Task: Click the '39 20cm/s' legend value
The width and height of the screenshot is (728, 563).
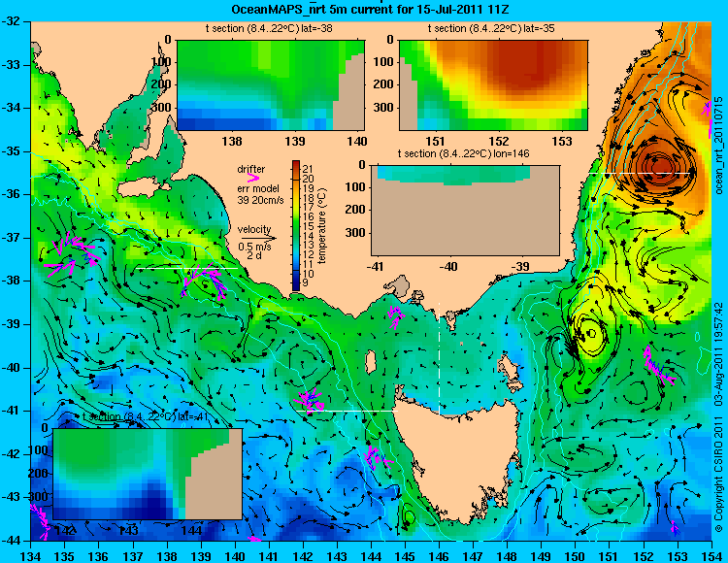Action: click(260, 200)
